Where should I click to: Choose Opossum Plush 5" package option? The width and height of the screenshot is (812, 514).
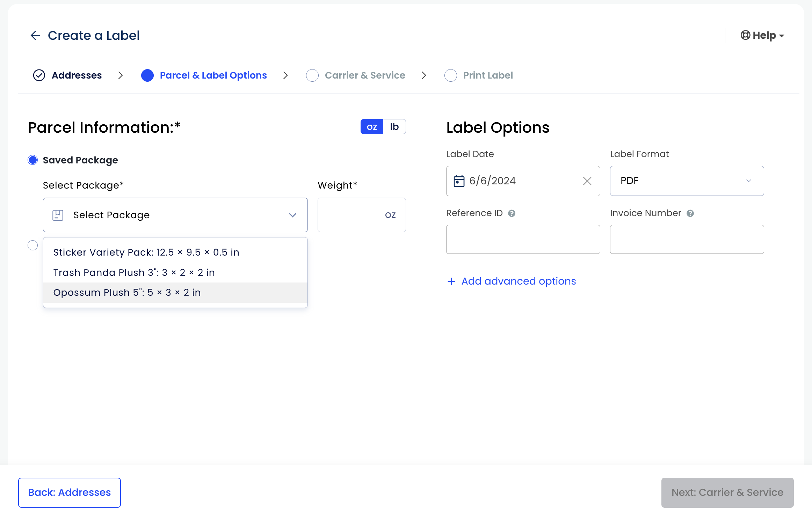pyautogui.click(x=127, y=293)
